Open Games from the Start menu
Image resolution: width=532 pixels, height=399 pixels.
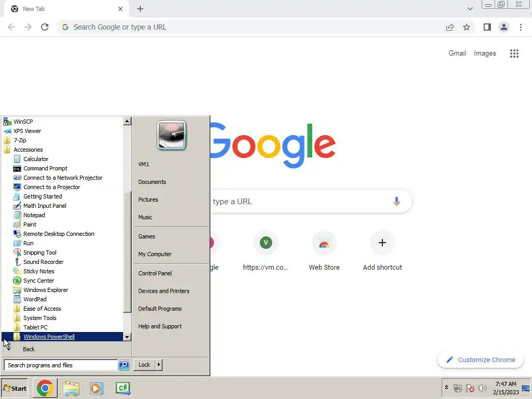click(x=147, y=236)
